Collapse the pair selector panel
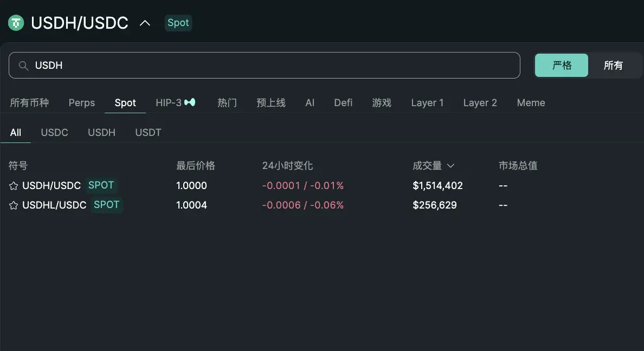The image size is (644, 351). click(x=144, y=23)
